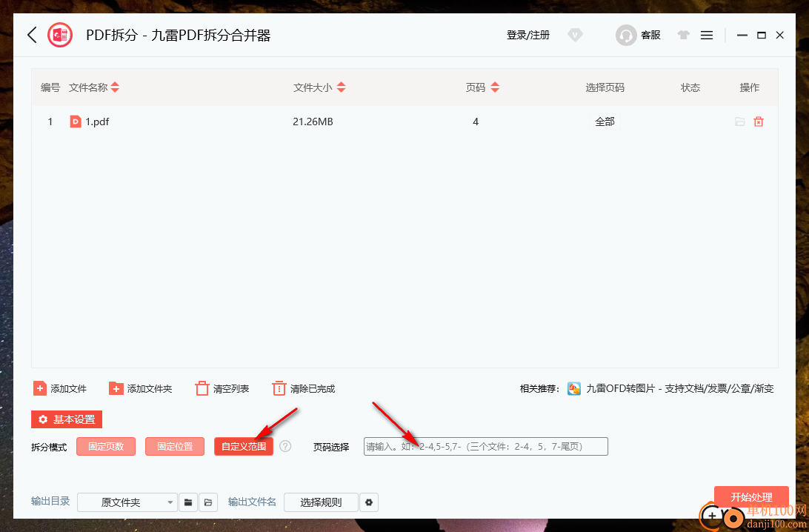Click the 操作 column header
The width and height of the screenshot is (809, 532).
click(749, 87)
